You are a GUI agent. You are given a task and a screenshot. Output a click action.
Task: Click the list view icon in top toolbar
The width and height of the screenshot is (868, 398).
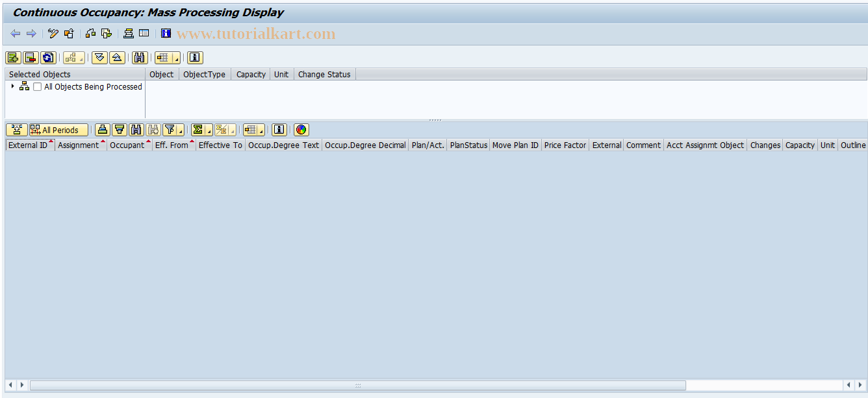pyautogui.click(x=144, y=34)
